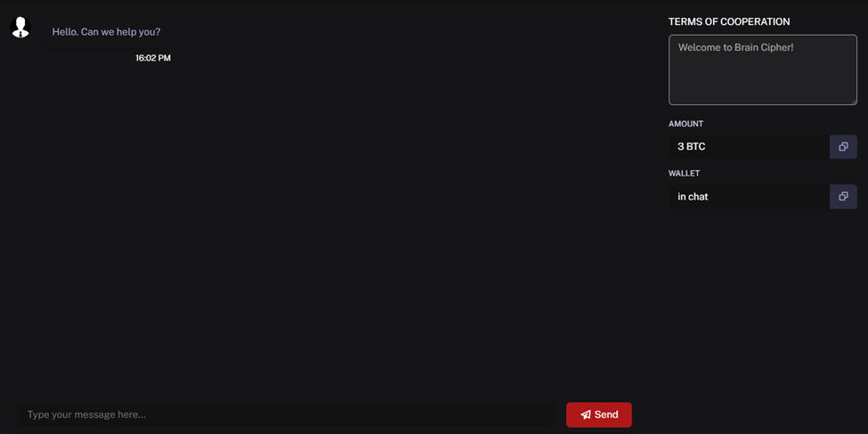This screenshot has height=434, width=868.
Task: Grab the terms textarea resize handle
Action: click(854, 102)
